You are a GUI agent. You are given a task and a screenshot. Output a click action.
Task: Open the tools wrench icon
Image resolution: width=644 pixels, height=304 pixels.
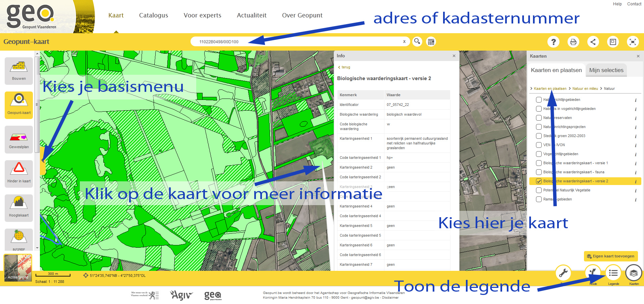pyautogui.click(x=563, y=273)
